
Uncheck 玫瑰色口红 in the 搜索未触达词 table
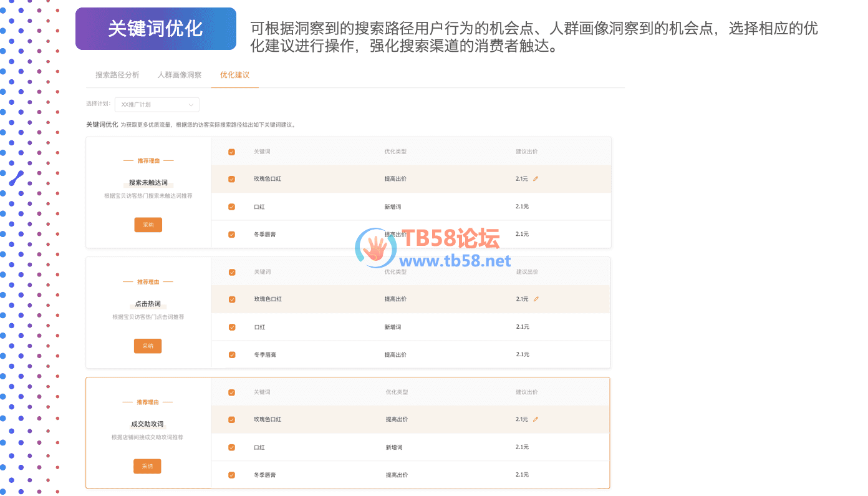(x=232, y=179)
